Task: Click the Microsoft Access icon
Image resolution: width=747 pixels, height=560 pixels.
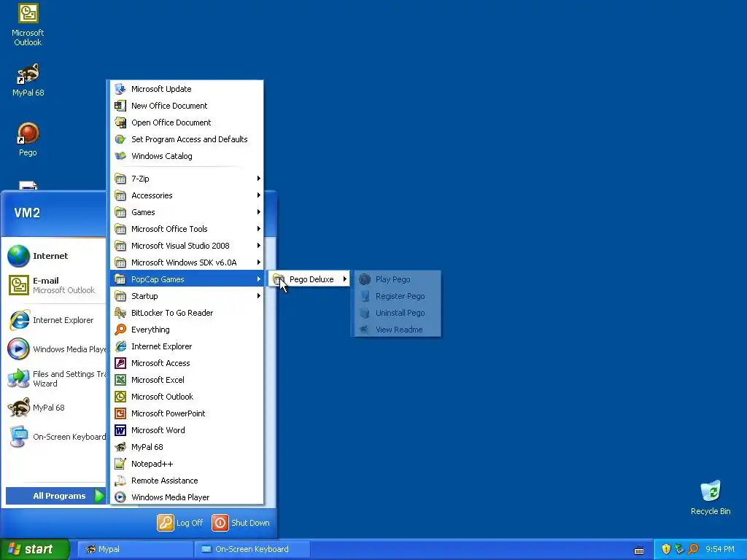Action: pyautogui.click(x=120, y=363)
